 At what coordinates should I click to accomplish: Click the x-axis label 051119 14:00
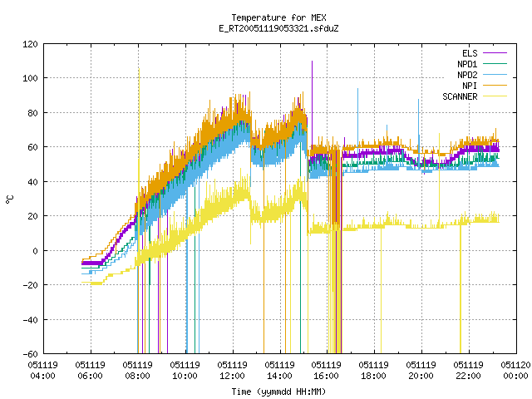pyautogui.click(x=279, y=371)
